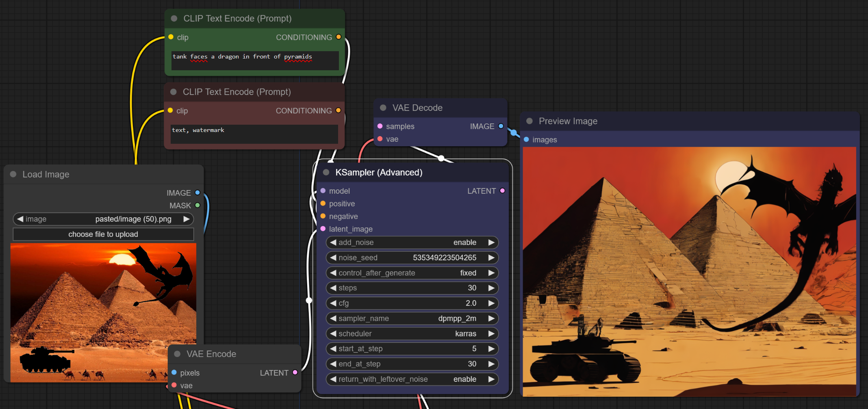Collapse the Load Image node with its dot
This screenshot has width=868, height=409.
click(x=13, y=174)
